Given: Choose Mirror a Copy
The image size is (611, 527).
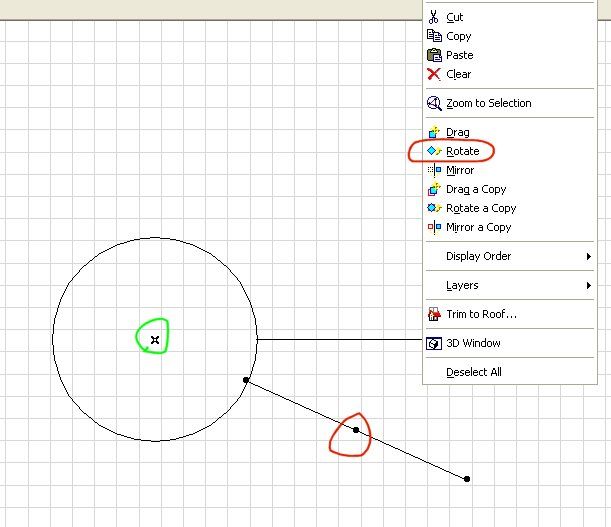Looking at the screenshot, I should pos(509,227).
